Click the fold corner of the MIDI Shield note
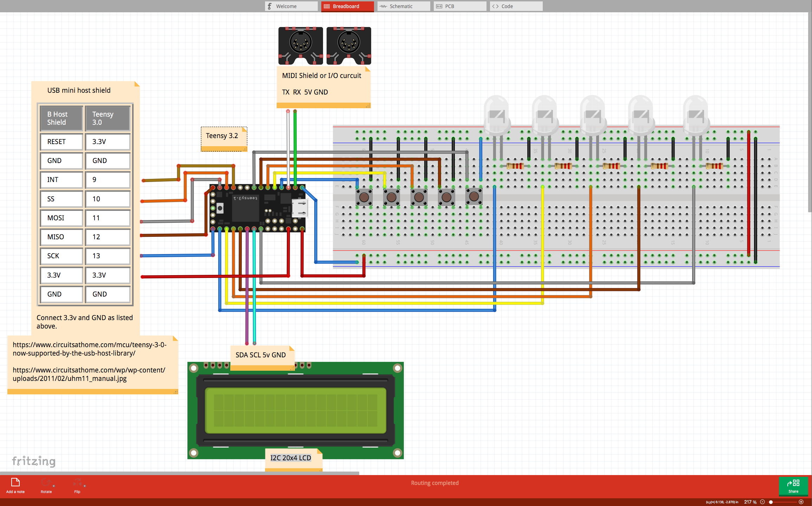 click(x=368, y=69)
